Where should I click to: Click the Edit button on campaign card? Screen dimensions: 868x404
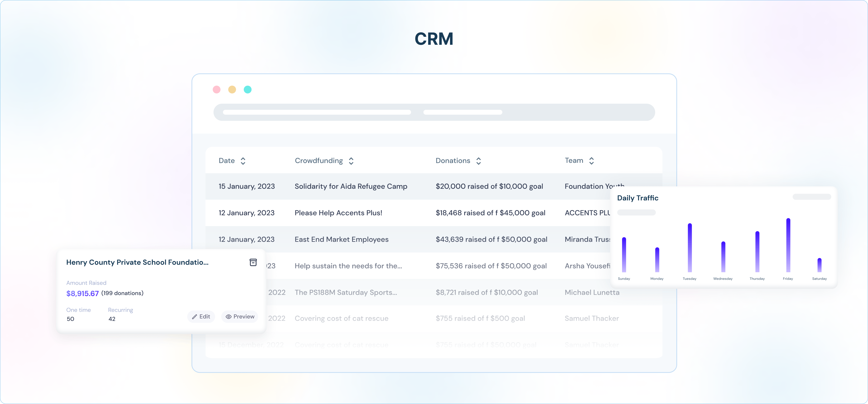pyautogui.click(x=201, y=317)
